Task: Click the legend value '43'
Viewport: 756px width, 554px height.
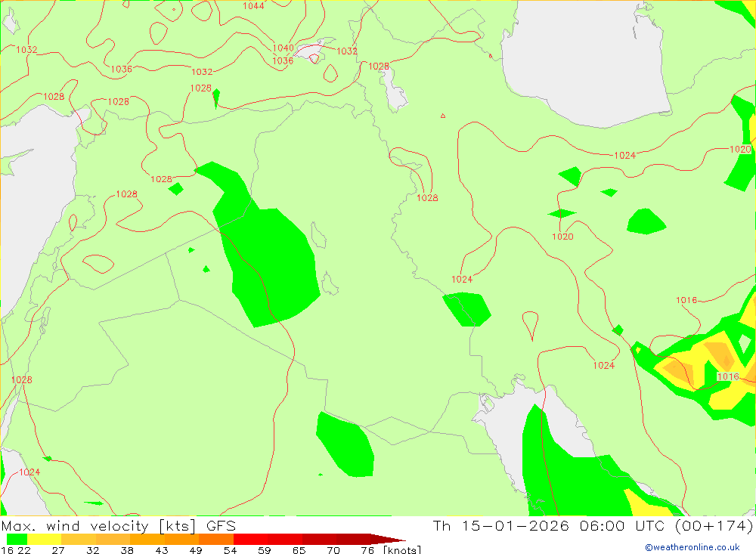Action: pos(162,550)
